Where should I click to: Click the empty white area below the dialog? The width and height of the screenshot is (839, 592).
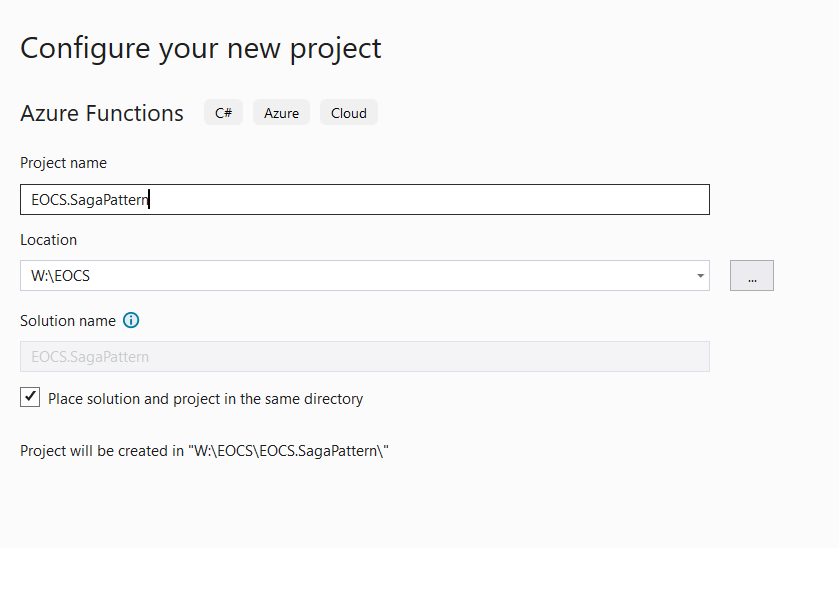[420, 570]
